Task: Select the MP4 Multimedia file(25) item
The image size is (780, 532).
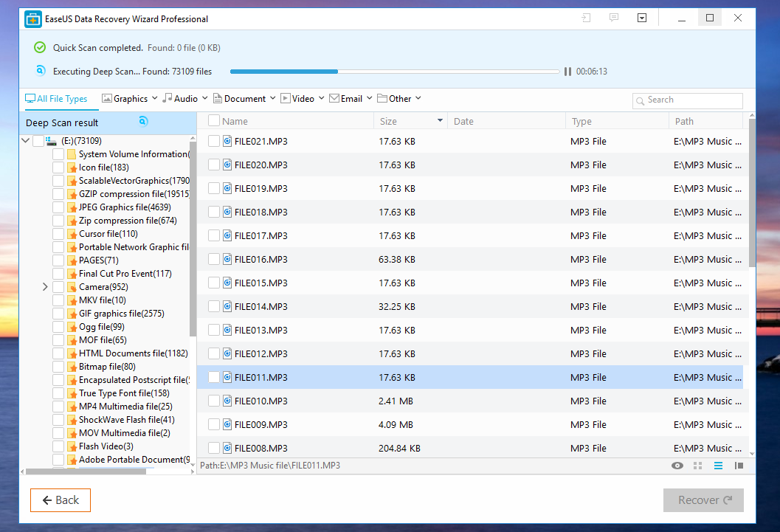Action: [x=125, y=407]
